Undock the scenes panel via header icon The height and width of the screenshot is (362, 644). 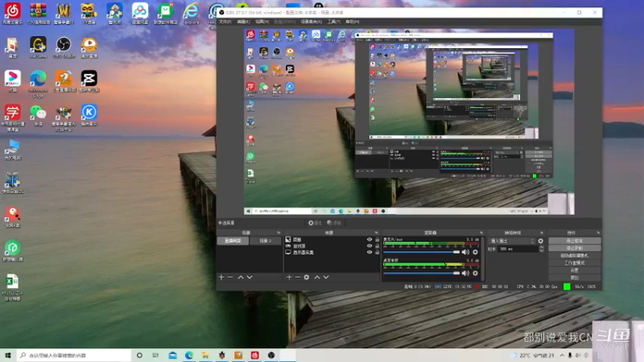(x=279, y=232)
